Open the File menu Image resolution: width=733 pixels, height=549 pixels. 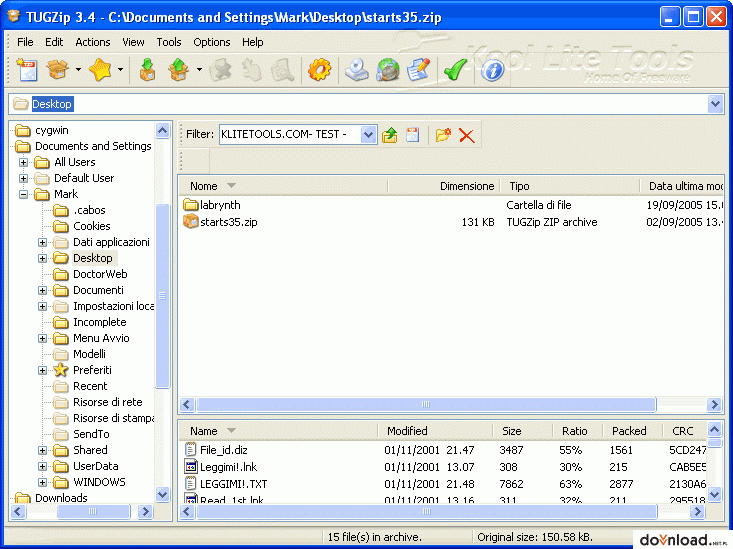(25, 42)
